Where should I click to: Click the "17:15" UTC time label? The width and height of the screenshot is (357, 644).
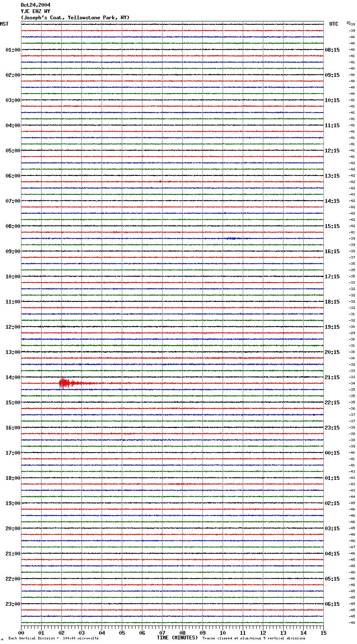(x=332, y=277)
